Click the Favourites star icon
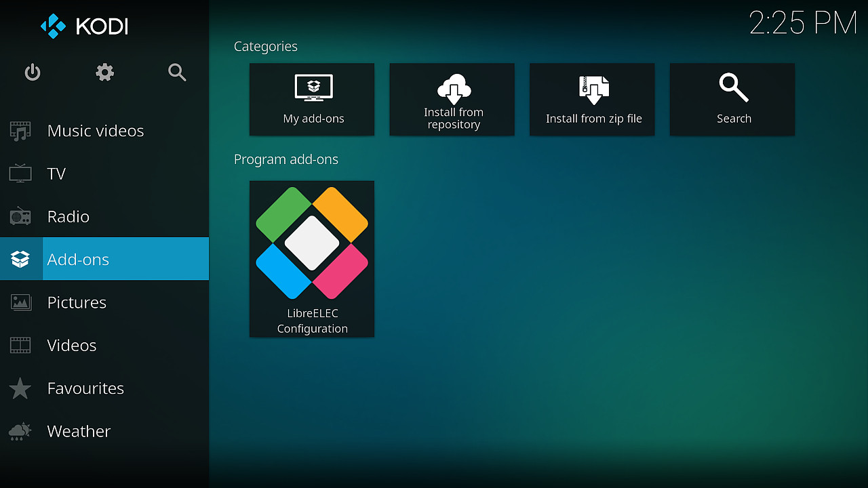868x488 pixels. click(x=20, y=388)
